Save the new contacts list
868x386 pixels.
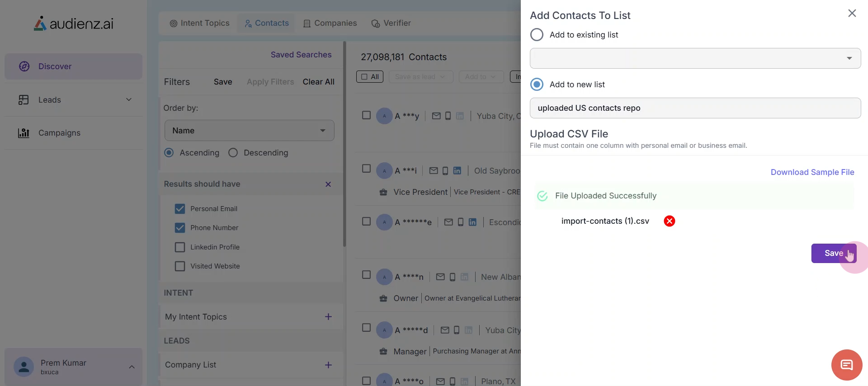click(833, 253)
